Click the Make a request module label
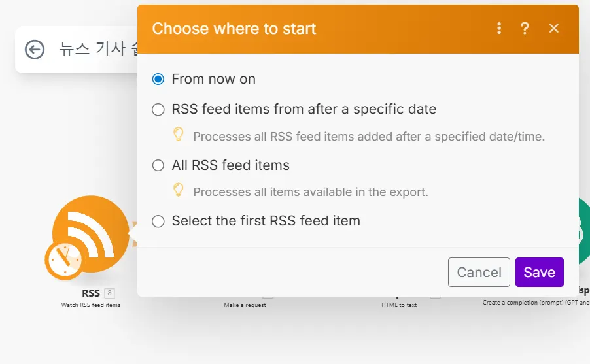The image size is (590, 364). click(x=245, y=305)
